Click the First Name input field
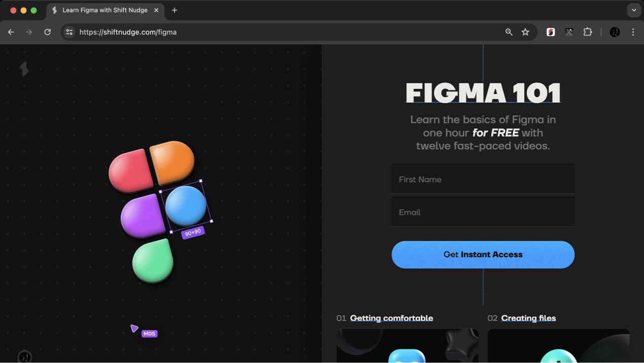Image resolution: width=644 pixels, height=363 pixels. coord(483,179)
